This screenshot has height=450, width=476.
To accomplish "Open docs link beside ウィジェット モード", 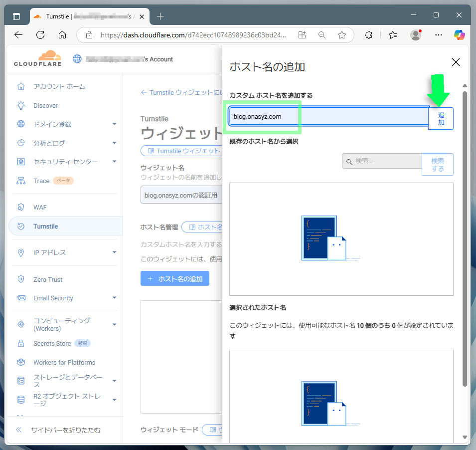I will tap(212, 430).
